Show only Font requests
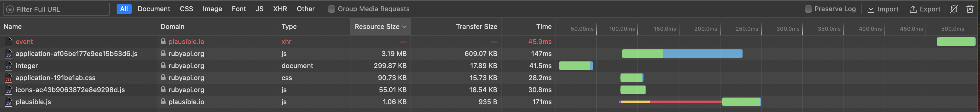 [239, 9]
